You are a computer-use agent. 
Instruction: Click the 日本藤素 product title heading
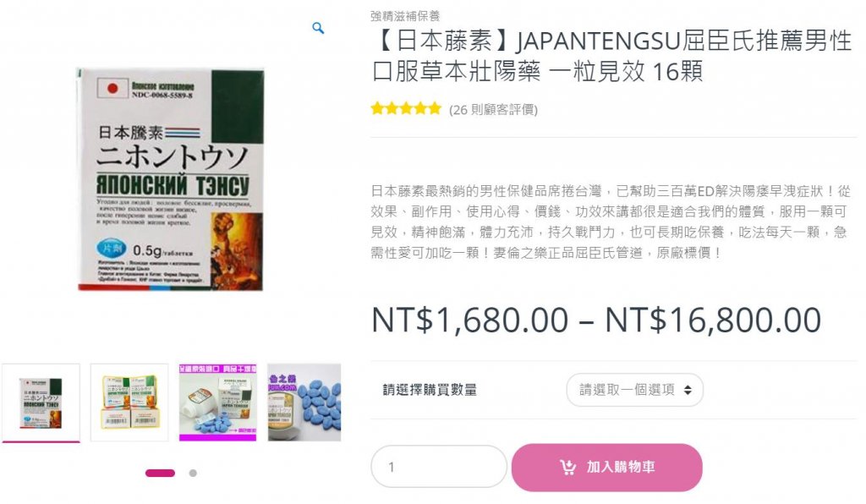click(x=612, y=56)
